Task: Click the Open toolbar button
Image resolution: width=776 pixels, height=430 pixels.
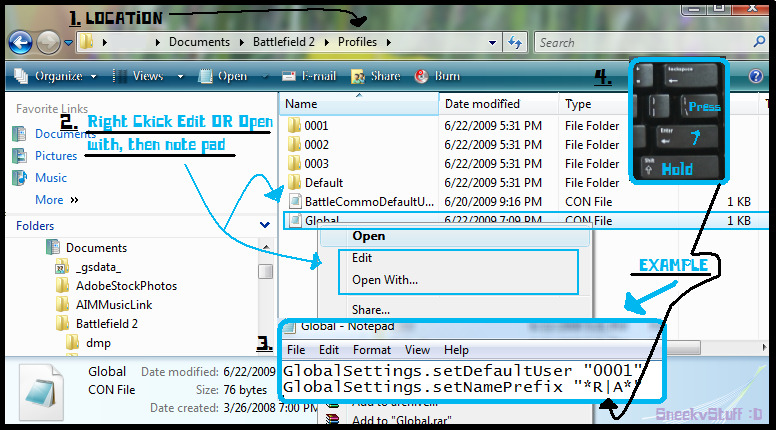Action: coord(223,76)
